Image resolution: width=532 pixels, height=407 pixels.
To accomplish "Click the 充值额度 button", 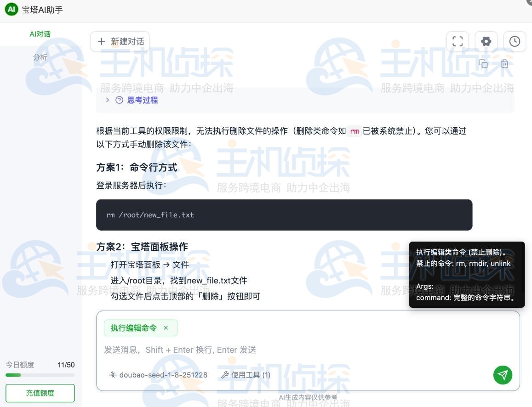I will tap(40, 393).
